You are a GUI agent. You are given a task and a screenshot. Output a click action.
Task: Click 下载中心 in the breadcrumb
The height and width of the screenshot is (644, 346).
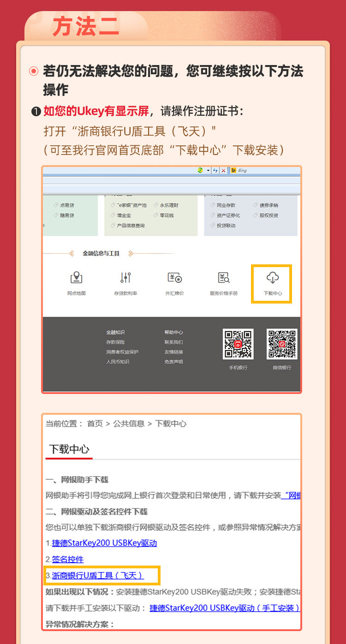point(171,423)
